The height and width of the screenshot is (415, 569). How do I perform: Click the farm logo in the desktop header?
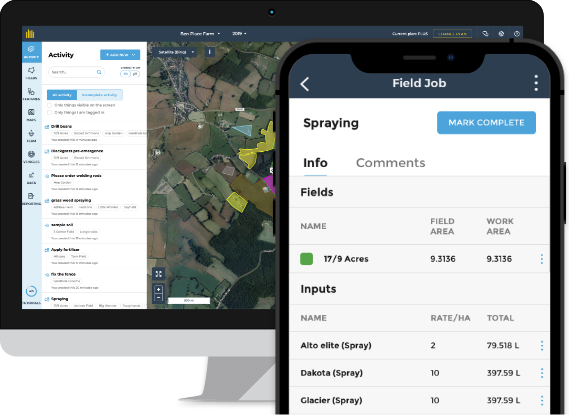pos(30,34)
